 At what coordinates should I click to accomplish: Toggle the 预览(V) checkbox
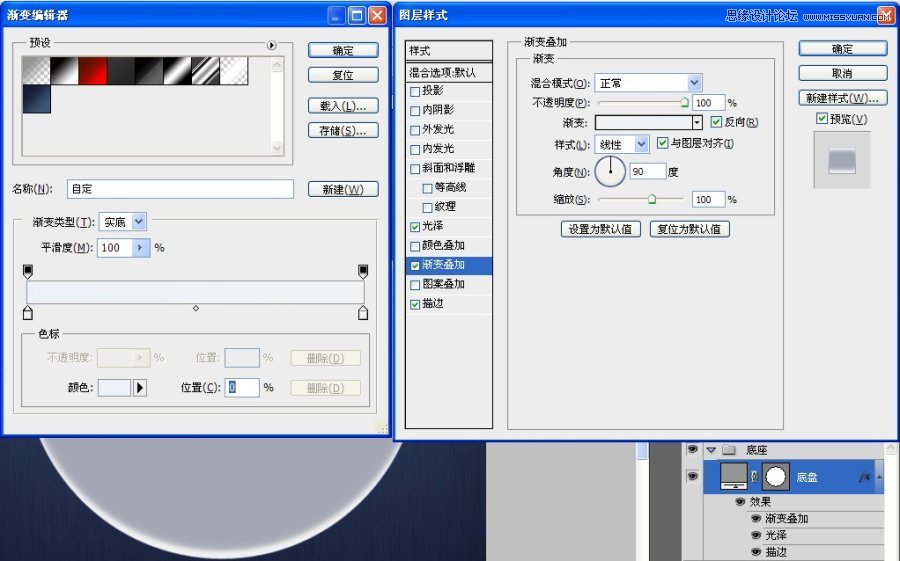click(x=821, y=118)
